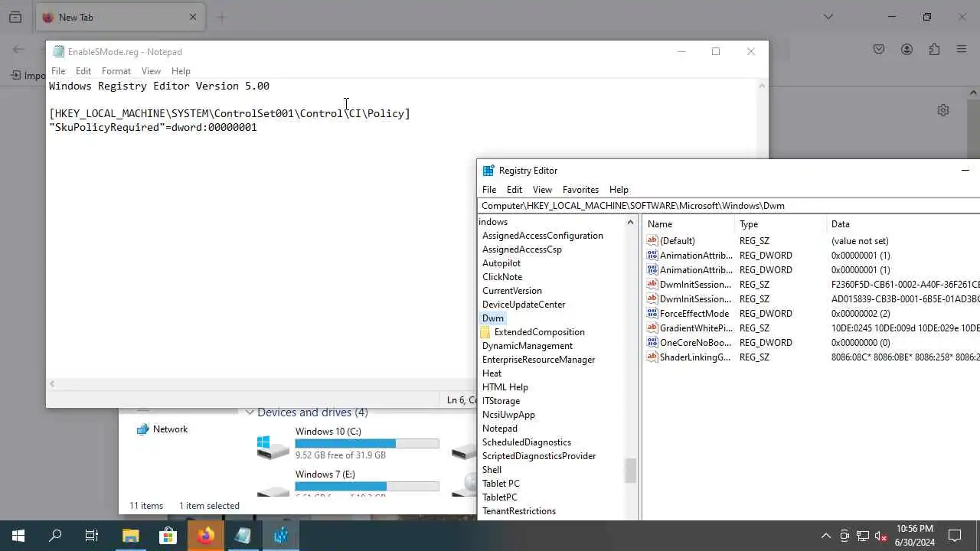This screenshot has height=551, width=980.
Task: Open new tab page settings gear
Action: [x=943, y=110]
